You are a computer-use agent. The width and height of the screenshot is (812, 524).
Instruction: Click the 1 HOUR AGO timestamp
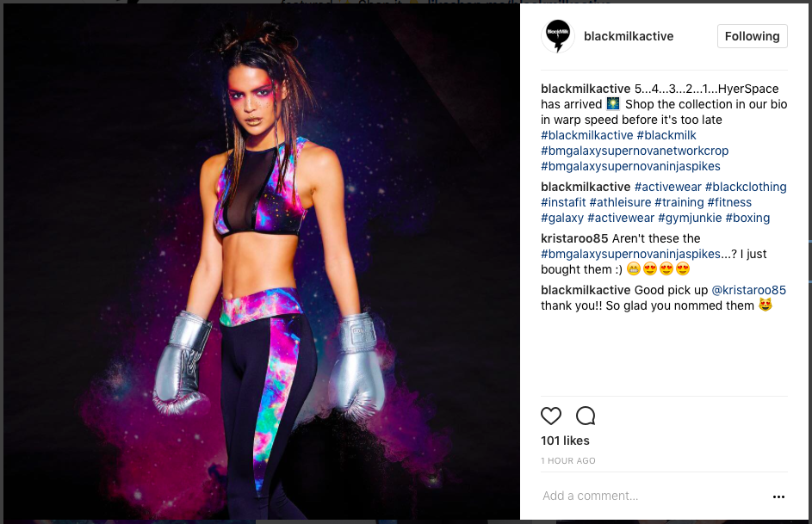click(568, 461)
